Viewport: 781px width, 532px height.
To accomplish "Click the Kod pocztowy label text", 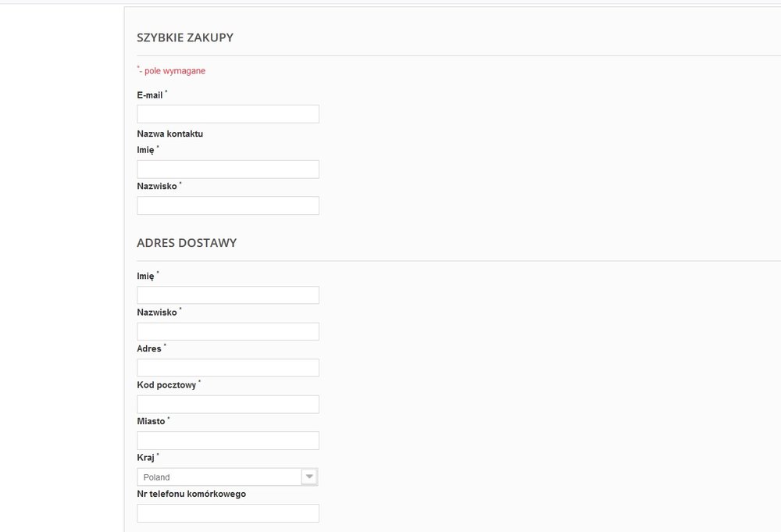I will [x=166, y=385].
